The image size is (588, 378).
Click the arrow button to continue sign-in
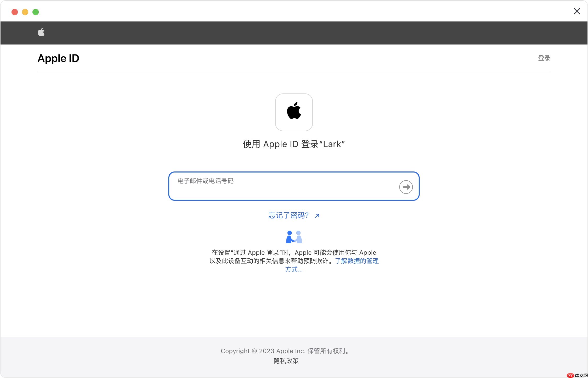point(406,187)
